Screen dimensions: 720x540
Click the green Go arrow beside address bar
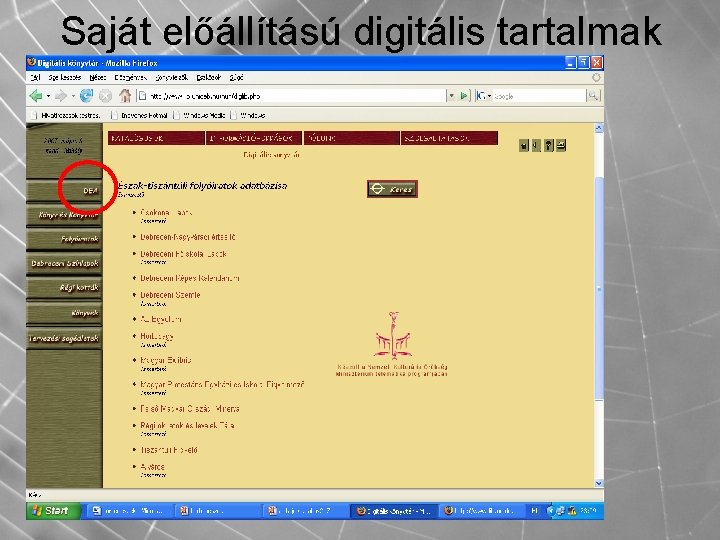tap(464, 96)
